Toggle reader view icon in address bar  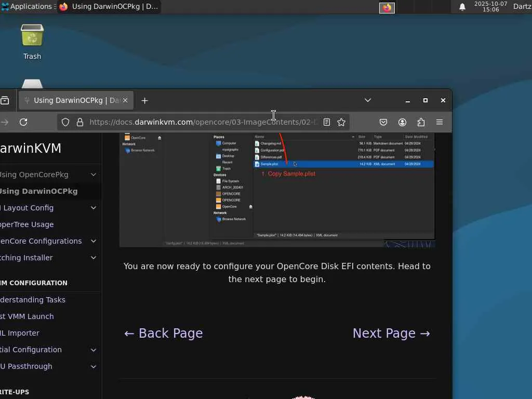tap(327, 122)
